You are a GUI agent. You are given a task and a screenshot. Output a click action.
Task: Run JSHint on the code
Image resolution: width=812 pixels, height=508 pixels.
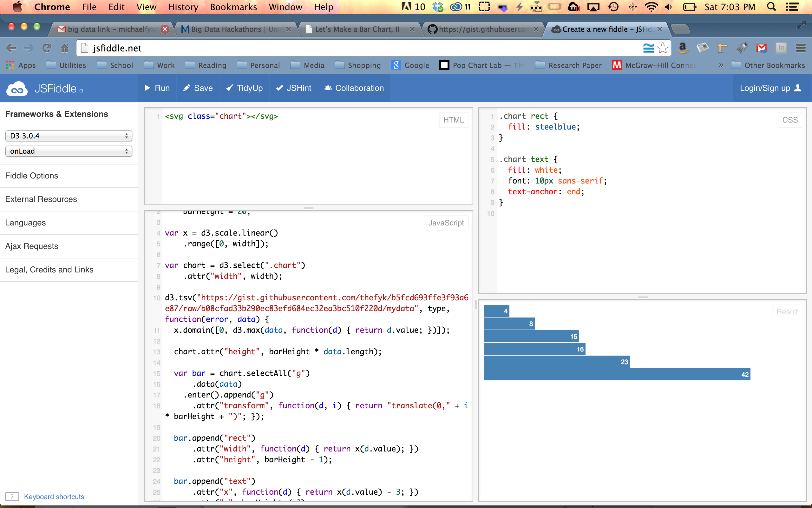pos(294,88)
